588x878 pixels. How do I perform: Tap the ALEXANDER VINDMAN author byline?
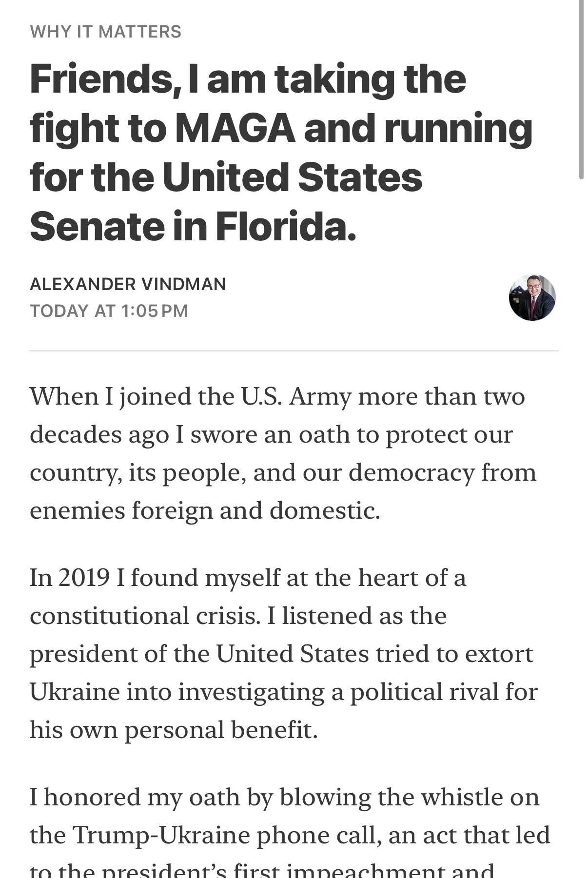(x=128, y=284)
